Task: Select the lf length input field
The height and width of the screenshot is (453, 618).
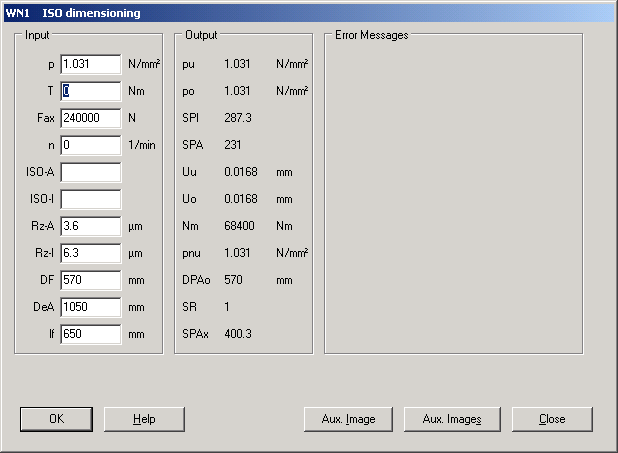Action: (90, 334)
